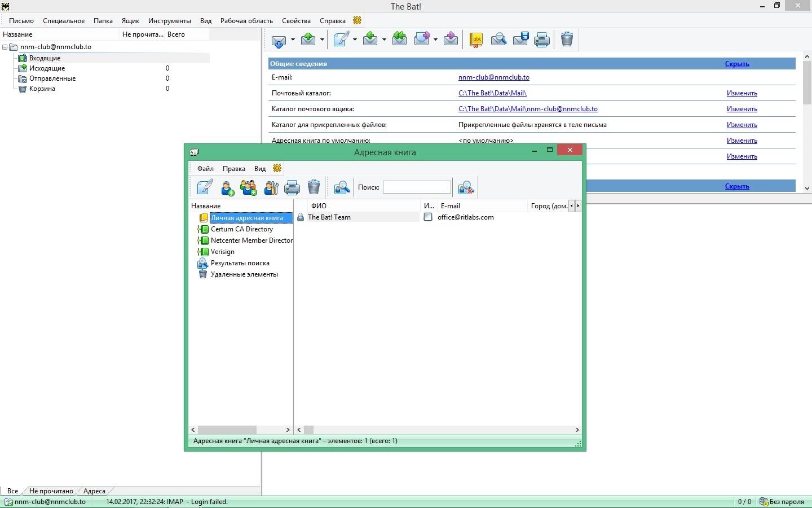Print the address book using printer icon
This screenshot has width=812, height=508.
[x=292, y=187]
